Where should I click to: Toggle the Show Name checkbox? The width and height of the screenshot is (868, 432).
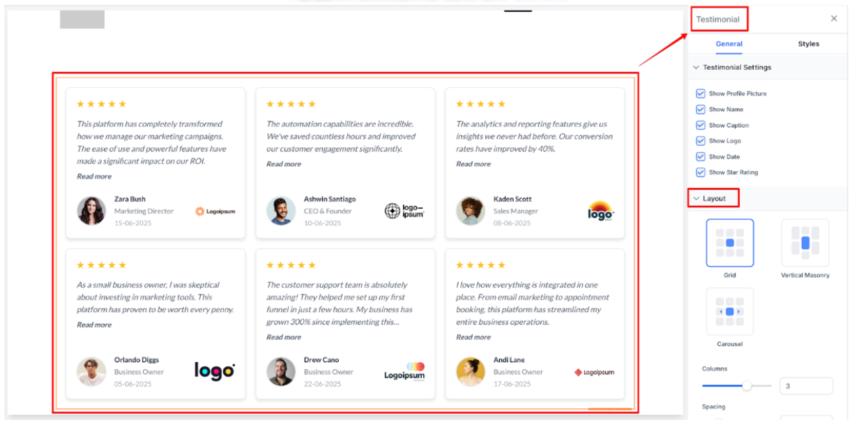[701, 110]
